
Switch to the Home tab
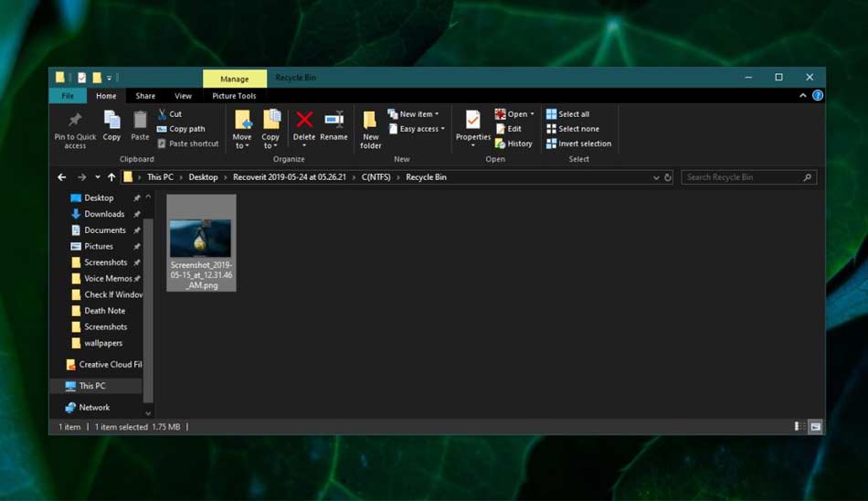click(x=106, y=96)
